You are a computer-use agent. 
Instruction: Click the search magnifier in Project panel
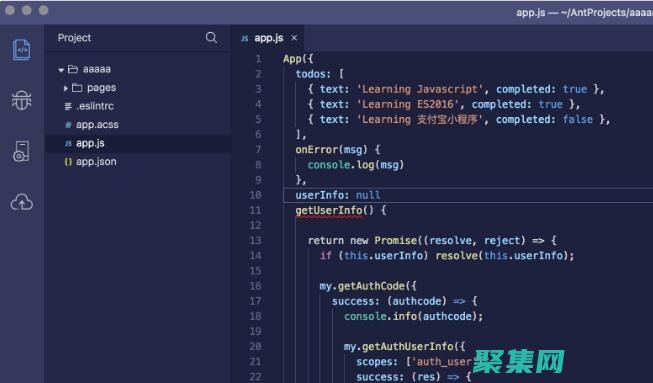click(x=211, y=38)
